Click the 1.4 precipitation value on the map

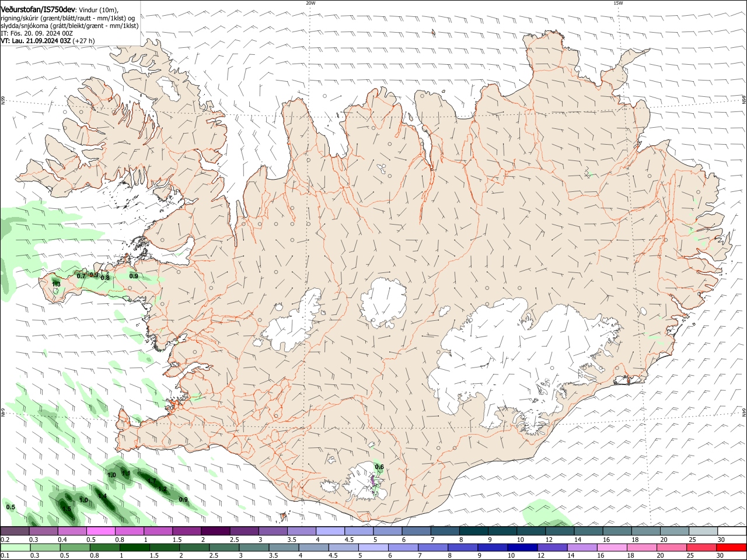click(102, 496)
